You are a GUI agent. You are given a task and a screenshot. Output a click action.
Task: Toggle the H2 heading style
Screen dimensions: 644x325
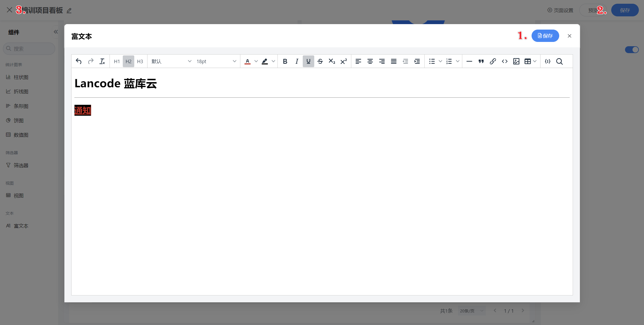pyautogui.click(x=129, y=61)
